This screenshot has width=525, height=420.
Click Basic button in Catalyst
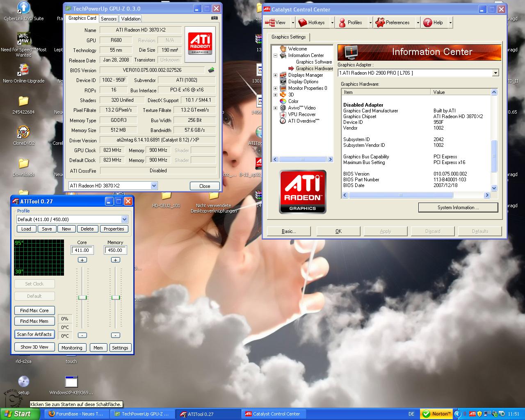289,231
